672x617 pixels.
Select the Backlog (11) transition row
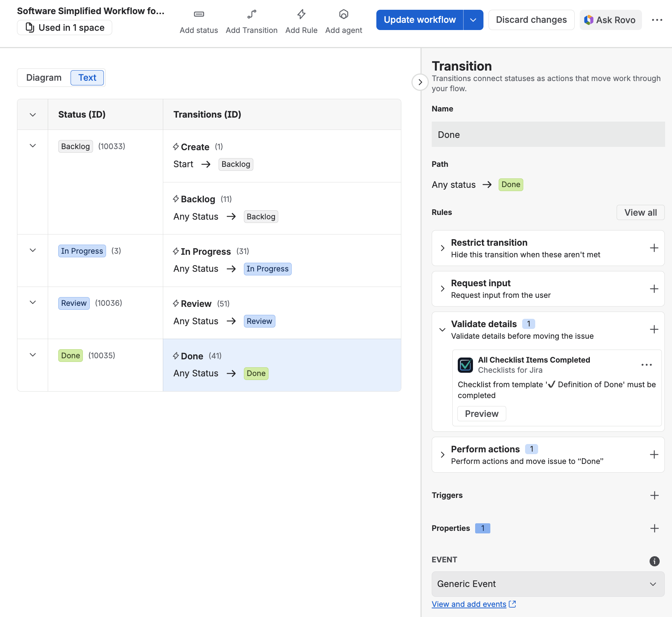point(282,208)
